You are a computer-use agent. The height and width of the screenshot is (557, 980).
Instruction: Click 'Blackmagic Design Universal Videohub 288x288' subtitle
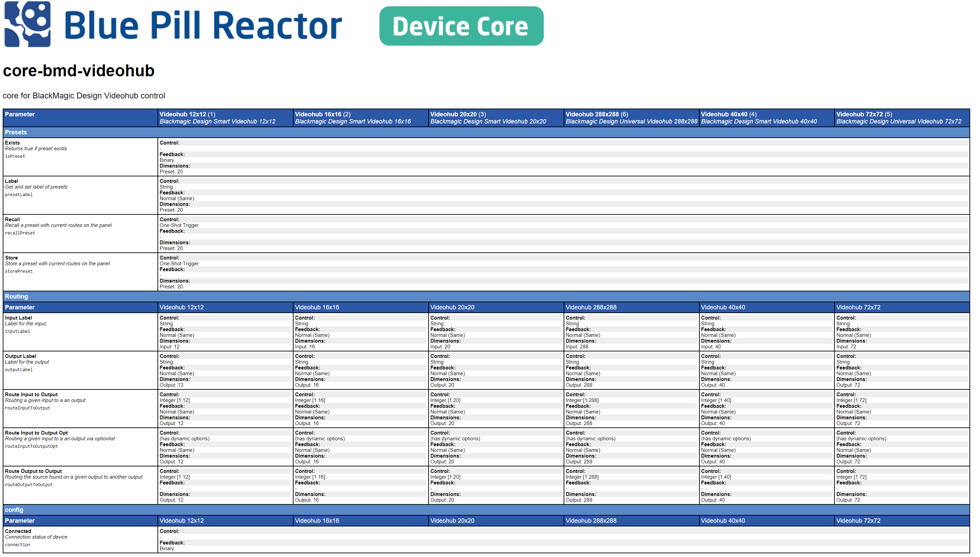[632, 122]
